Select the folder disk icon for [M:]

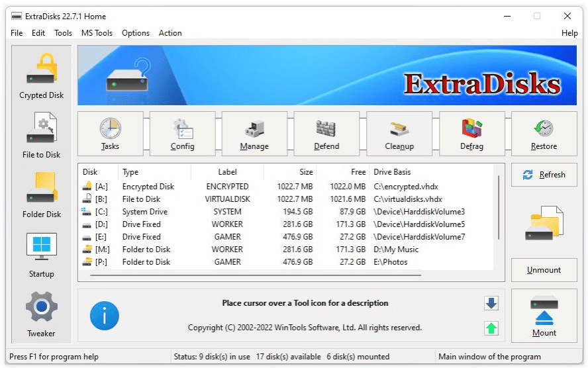87,249
